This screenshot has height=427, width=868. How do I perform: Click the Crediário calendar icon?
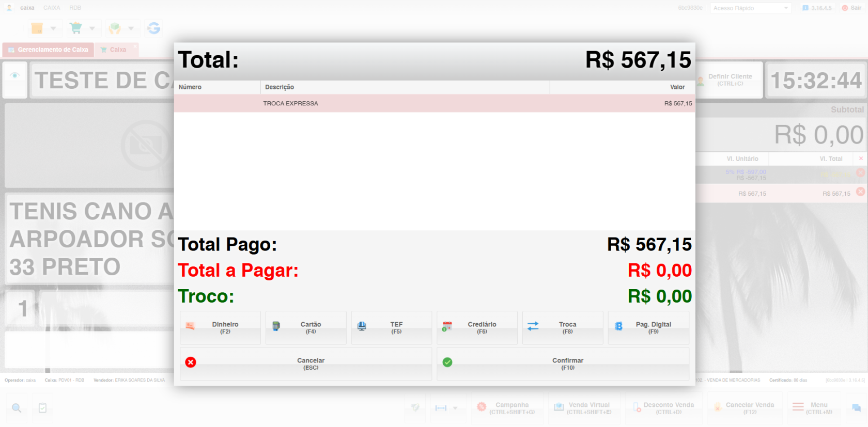click(447, 326)
